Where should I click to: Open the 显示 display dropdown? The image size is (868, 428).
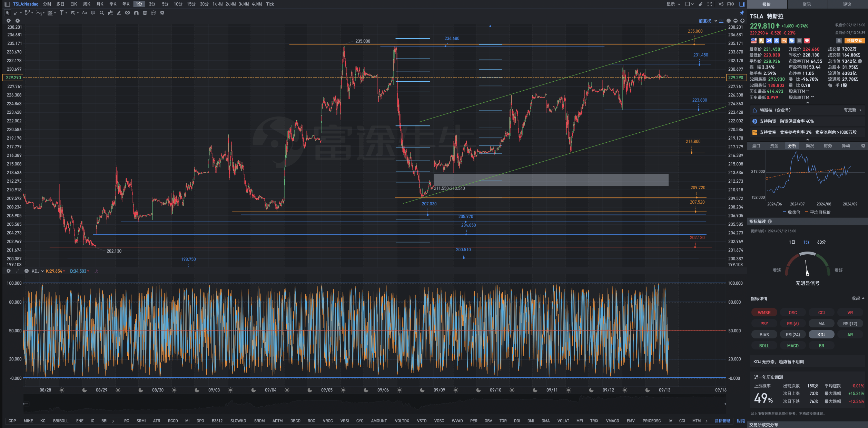(673, 4)
